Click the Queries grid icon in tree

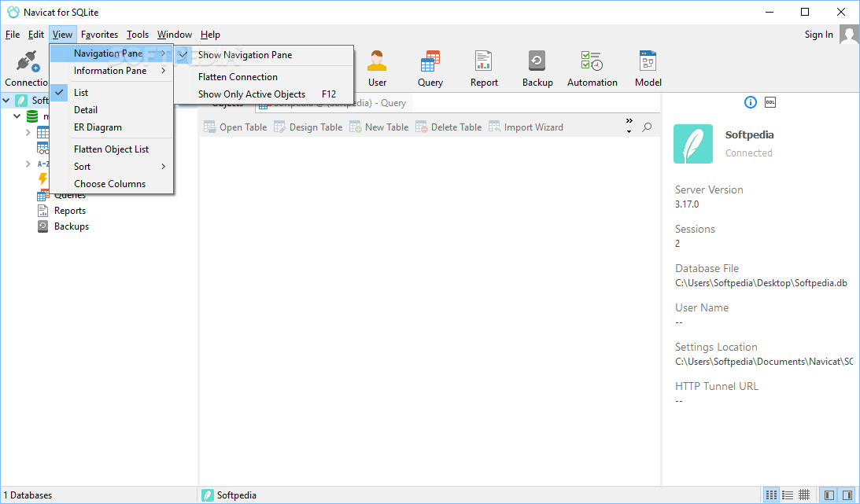[42, 195]
